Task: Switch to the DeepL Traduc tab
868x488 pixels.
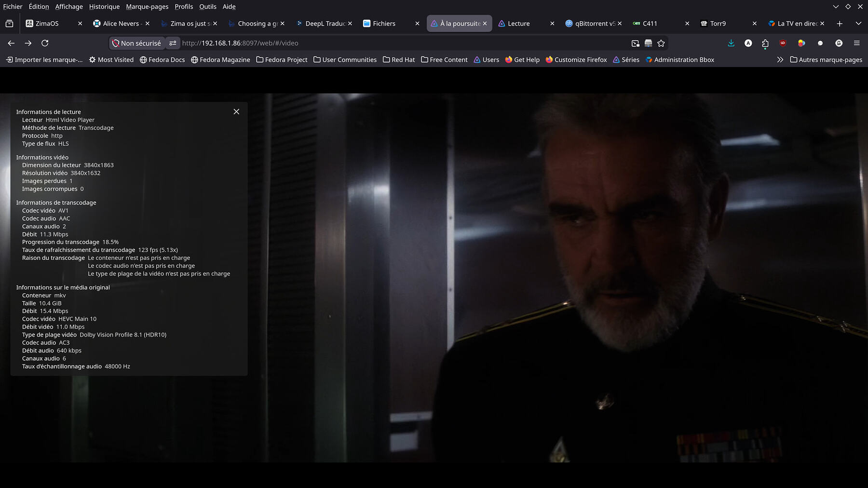Action: 325,24
